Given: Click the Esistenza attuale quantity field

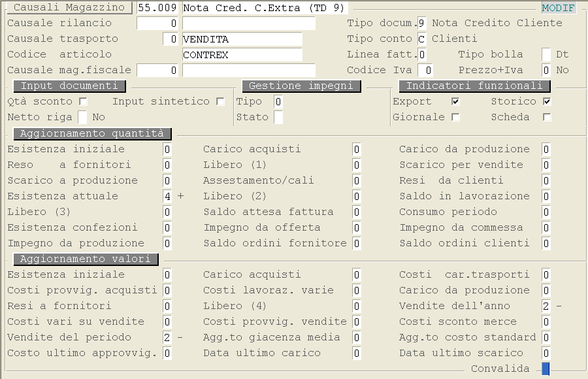Looking at the screenshot, I should [x=167, y=196].
